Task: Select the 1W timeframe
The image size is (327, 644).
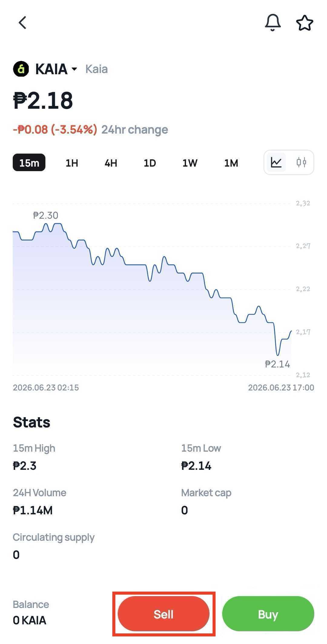Action: point(190,163)
